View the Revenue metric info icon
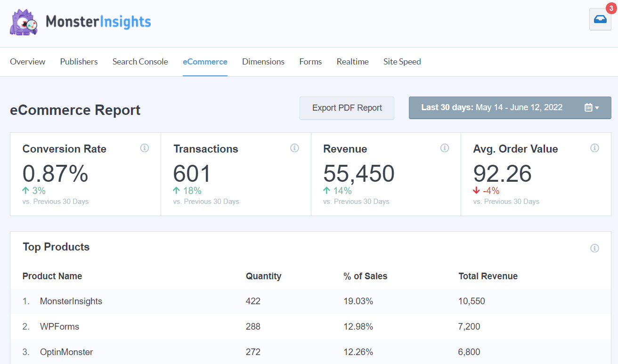 [x=445, y=148]
